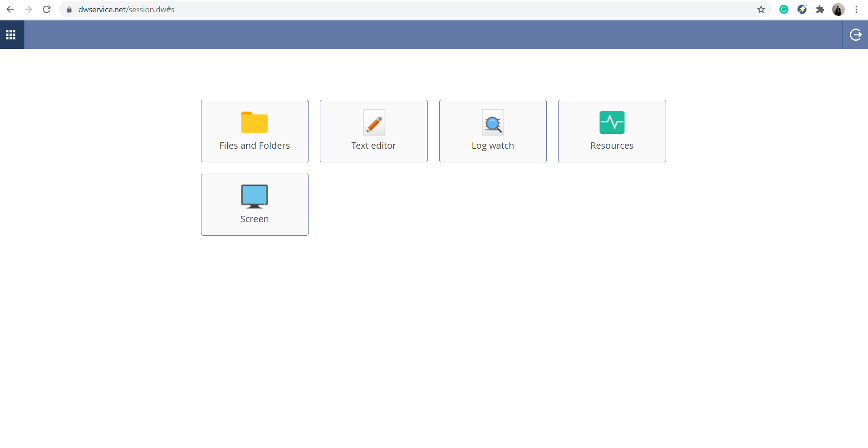Open the Chrome profile avatar

838,10
